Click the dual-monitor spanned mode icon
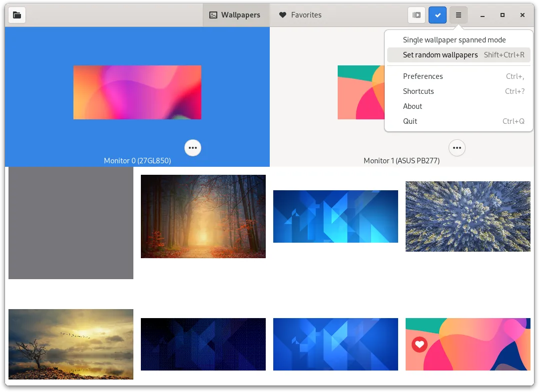Screen dimensions: 539x392 416,15
